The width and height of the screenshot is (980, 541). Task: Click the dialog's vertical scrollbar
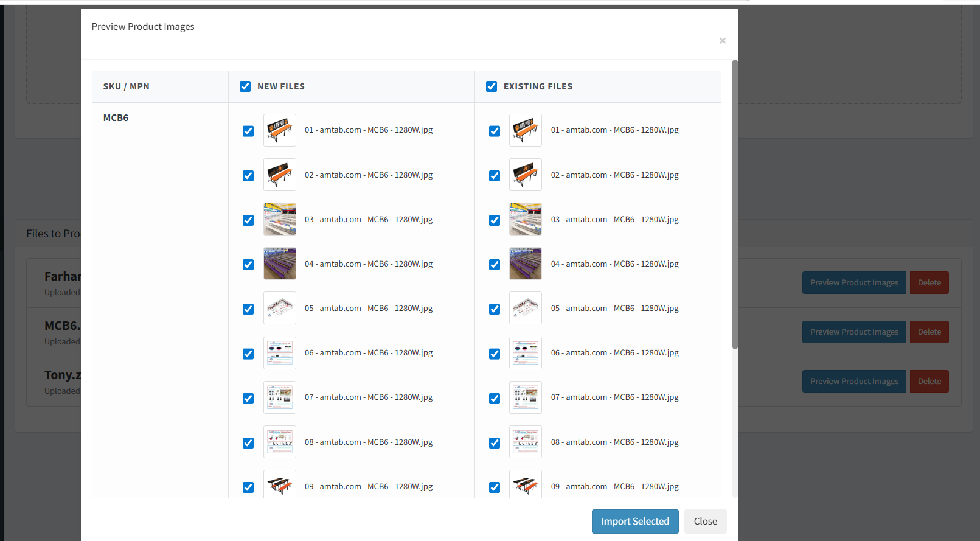click(735, 204)
